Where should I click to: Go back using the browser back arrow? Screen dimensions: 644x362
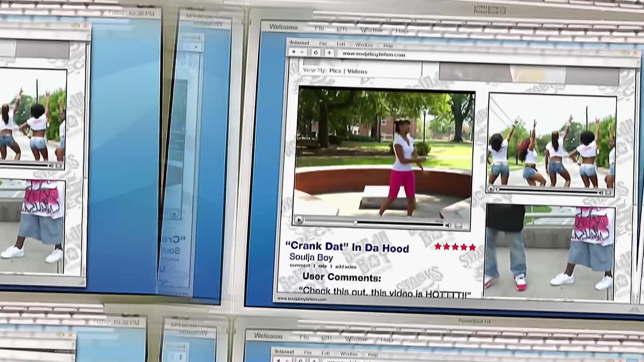click(294, 52)
